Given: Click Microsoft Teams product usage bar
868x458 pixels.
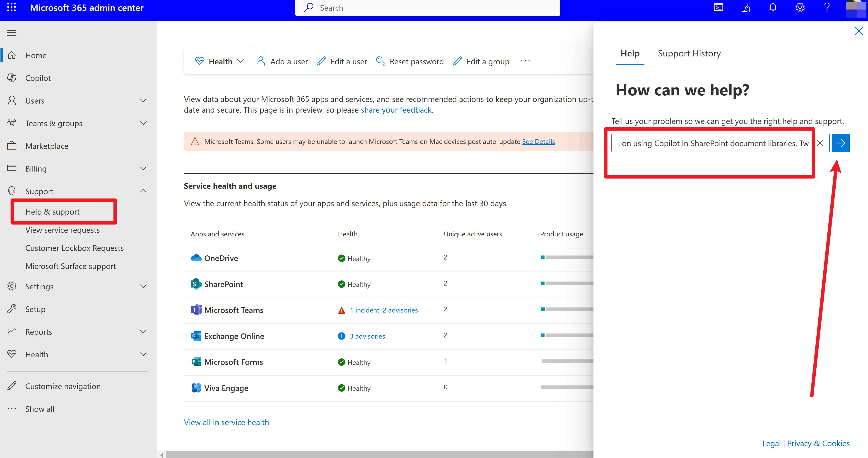Looking at the screenshot, I should tap(567, 309).
